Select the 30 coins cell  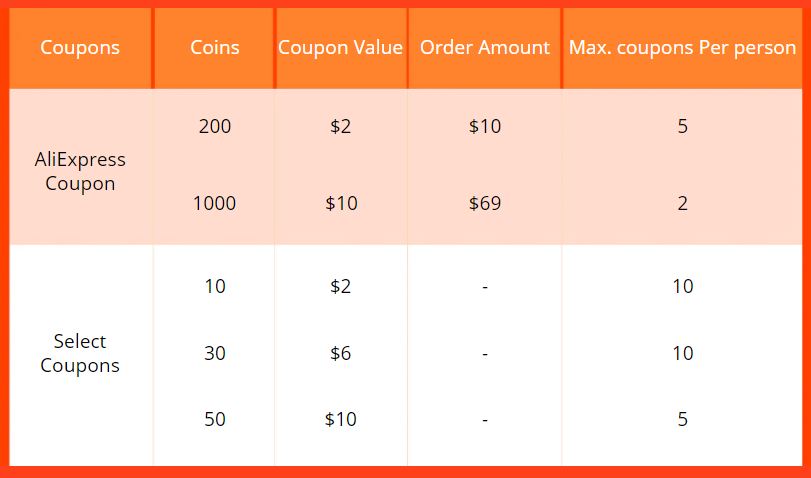coord(215,353)
